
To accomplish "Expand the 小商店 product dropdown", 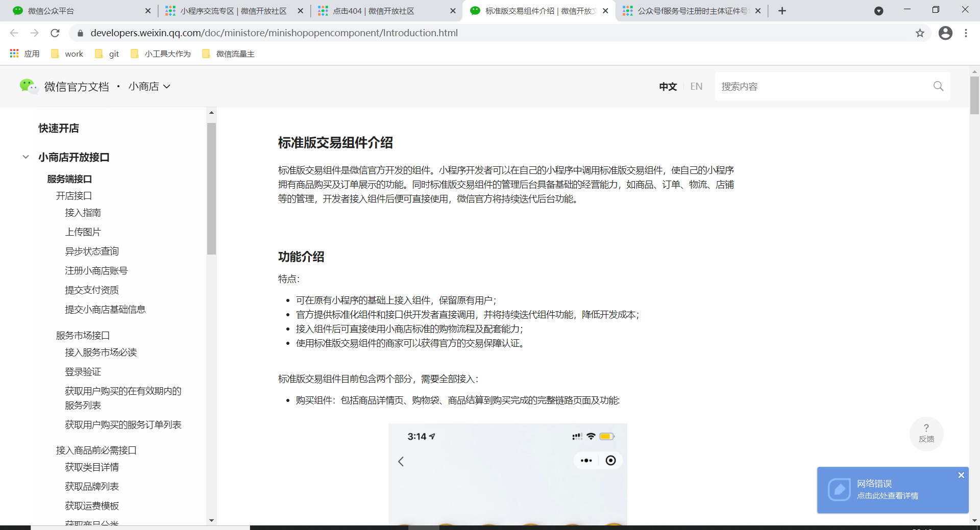I will point(149,87).
